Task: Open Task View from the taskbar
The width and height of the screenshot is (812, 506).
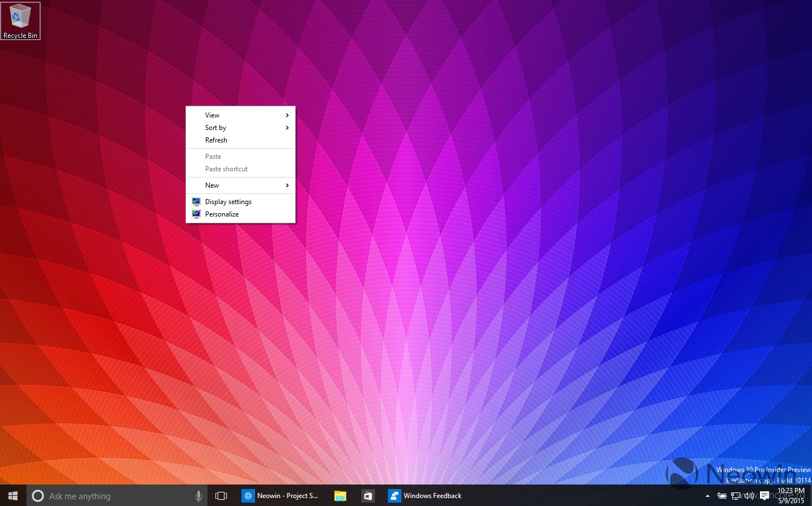Action: click(x=221, y=496)
